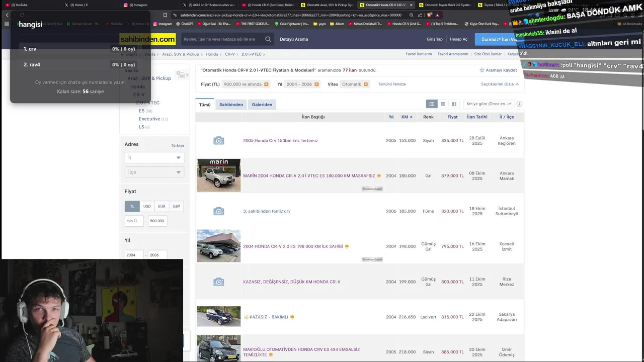The image size is (644, 362).
Task: Open MARİN 2004 HONDA CR-V listing thumbnail
Action: click(218, 175)
